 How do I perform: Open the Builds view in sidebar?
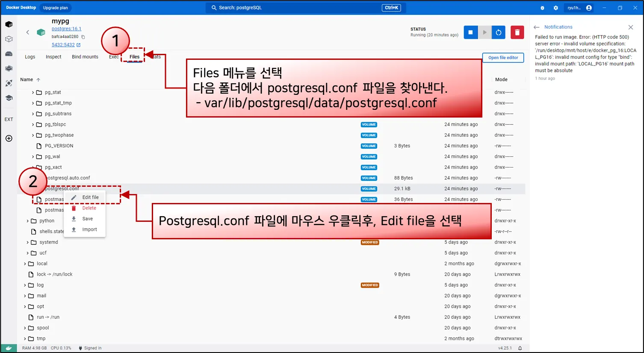9,68
